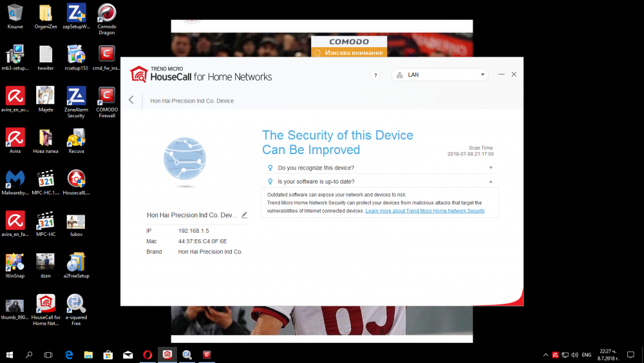644x363 pixels.
Task: Open the twwiter text file icon
Action: [46, 57]
